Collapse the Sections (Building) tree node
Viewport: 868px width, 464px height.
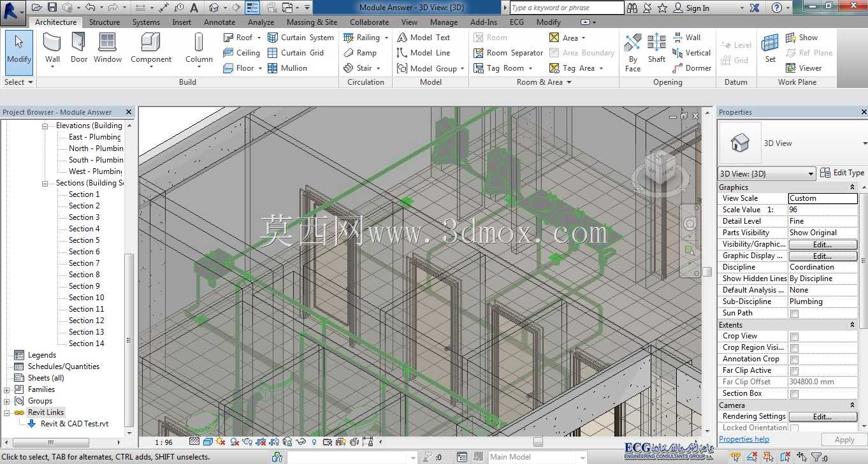45,184
